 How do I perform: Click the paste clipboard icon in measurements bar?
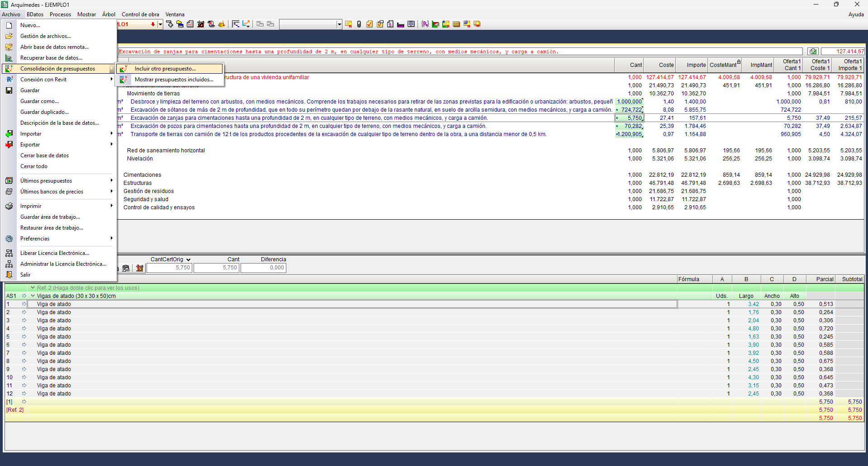(126, 268)
